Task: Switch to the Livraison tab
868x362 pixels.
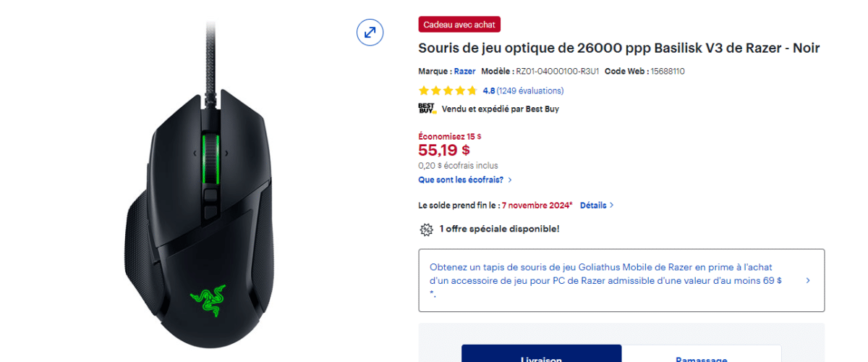Action: coord(541,356)
